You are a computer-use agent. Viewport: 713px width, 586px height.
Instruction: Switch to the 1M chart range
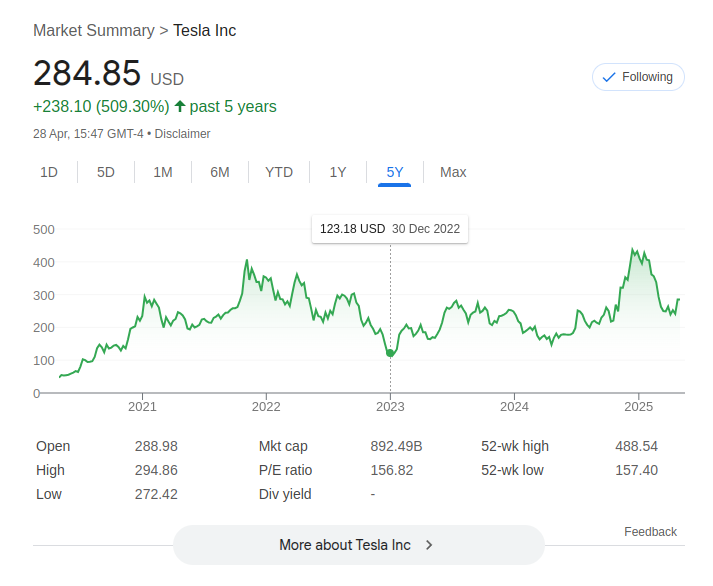[x=163, y=172]
